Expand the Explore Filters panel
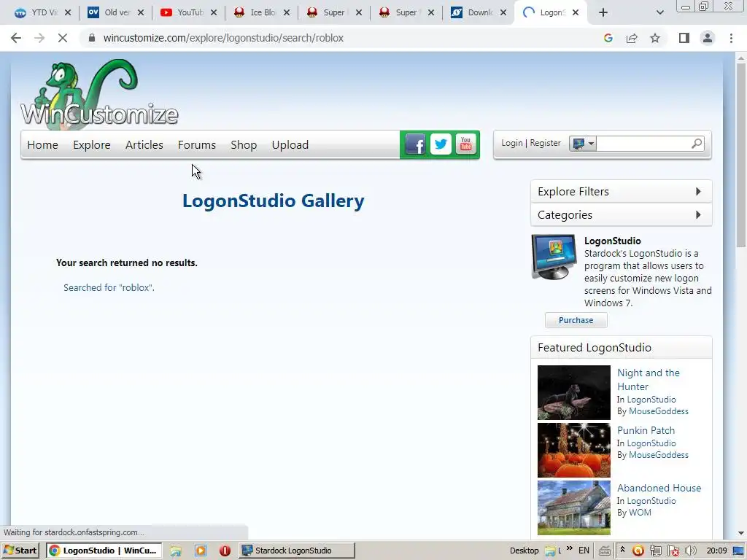Viewport: 747px width, 560px height. point(622,192)
